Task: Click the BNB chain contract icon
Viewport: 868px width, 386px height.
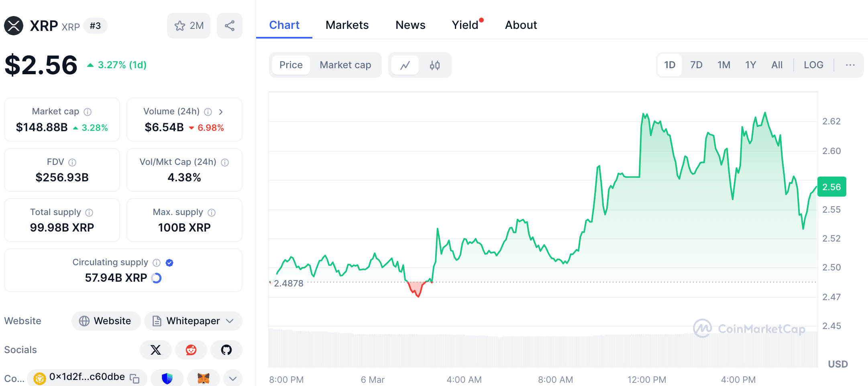Action: [40, 379]
